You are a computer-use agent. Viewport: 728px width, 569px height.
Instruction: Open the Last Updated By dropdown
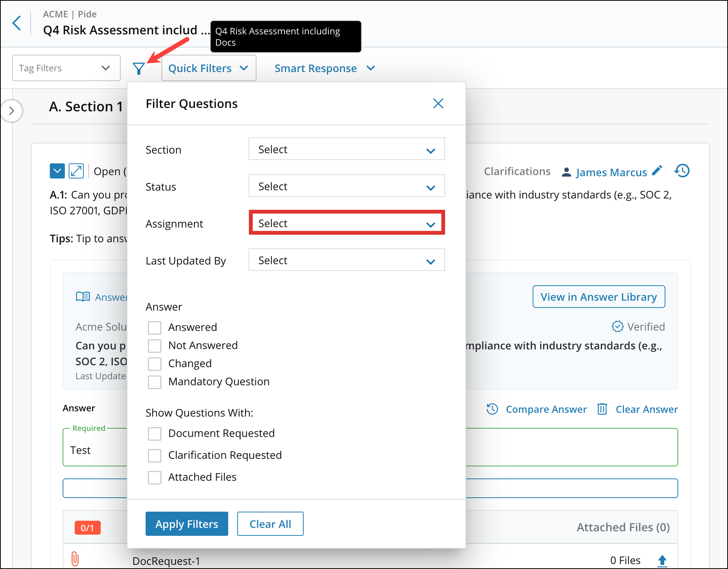346,260
